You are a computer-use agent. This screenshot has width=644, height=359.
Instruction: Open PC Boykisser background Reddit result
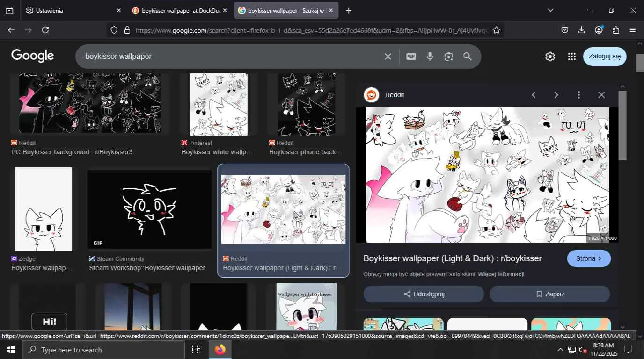[x=90, y=103]
